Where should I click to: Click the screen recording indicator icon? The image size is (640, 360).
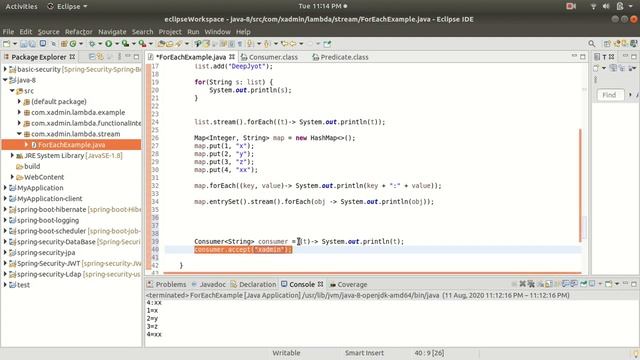(571, 6)
